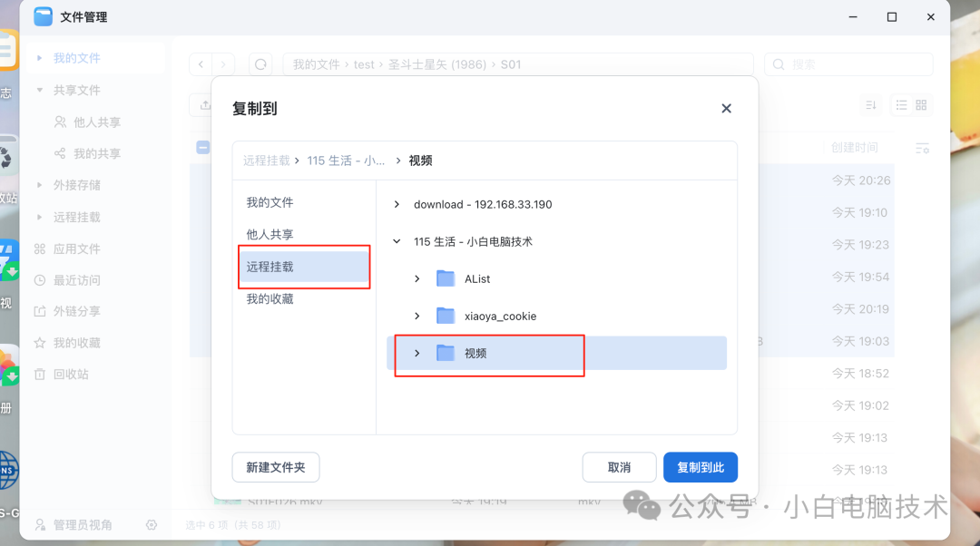Image resolution: width=980 pixels, height=546 pixels.
Task: Click the search input field
Action: tap(848, 63)
